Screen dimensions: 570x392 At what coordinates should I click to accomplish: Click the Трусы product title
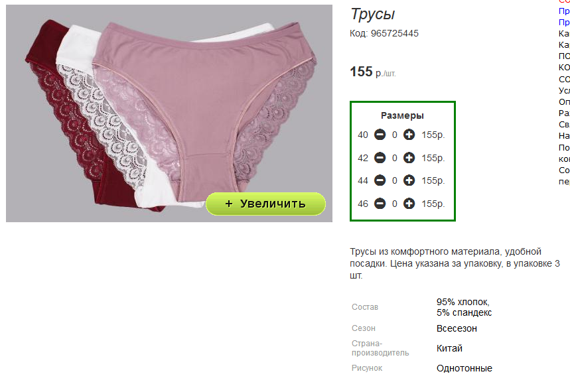click(373, 15)
